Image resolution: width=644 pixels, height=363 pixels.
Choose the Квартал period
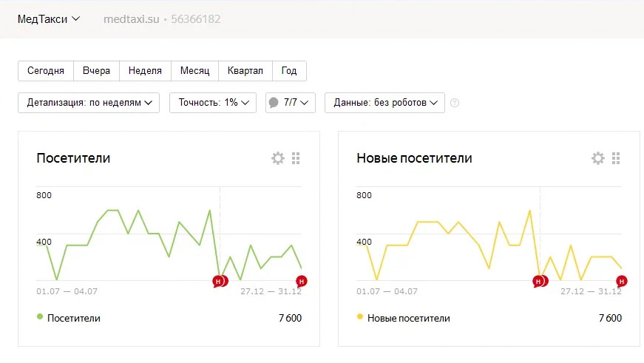click(245, 71)
